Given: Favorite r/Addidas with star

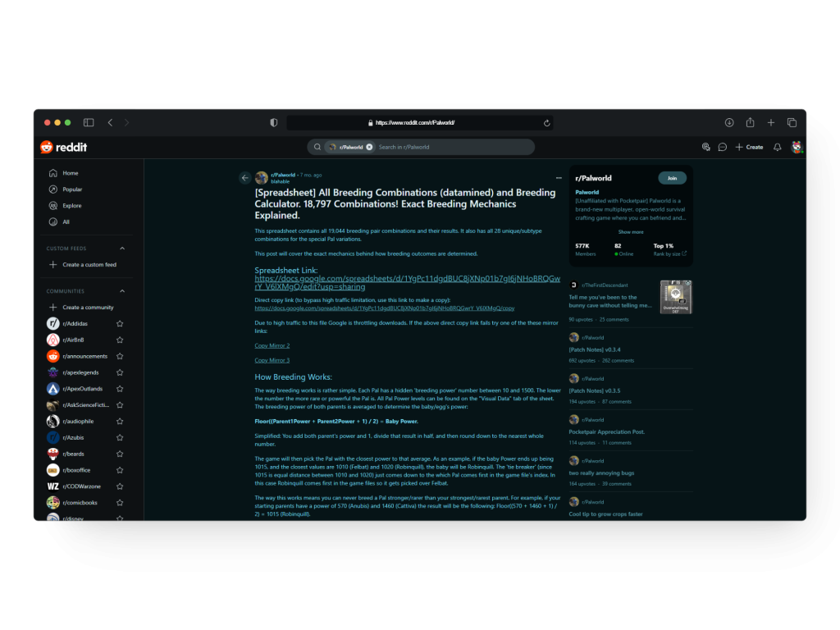Looking at the screenshot, I should tap(120, 323).
